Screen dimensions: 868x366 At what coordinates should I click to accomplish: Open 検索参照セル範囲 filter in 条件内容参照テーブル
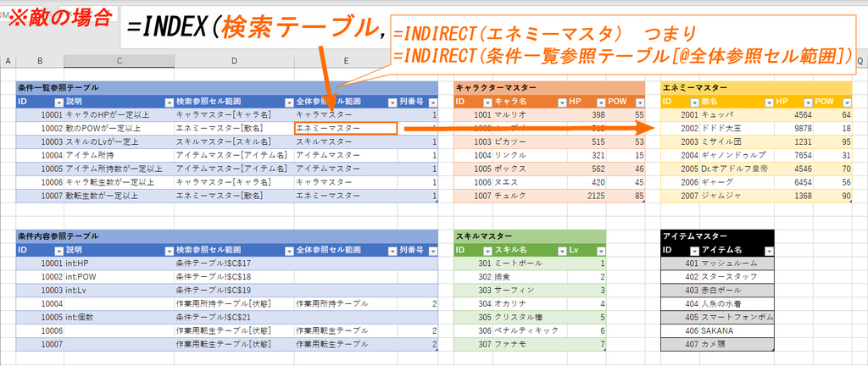tap(288, 251)
